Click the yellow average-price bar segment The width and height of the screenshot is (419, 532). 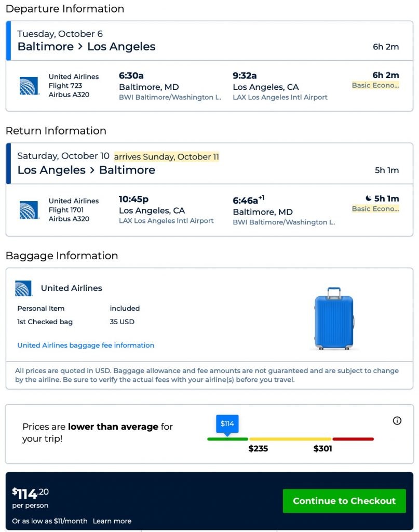click(x=290, y=439)
